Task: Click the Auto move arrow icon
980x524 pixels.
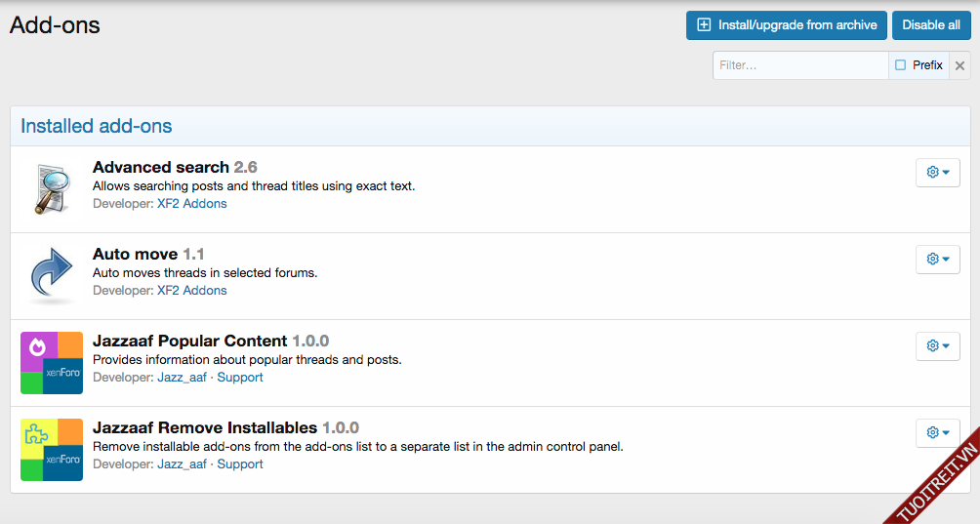Action: click(51, 276)
